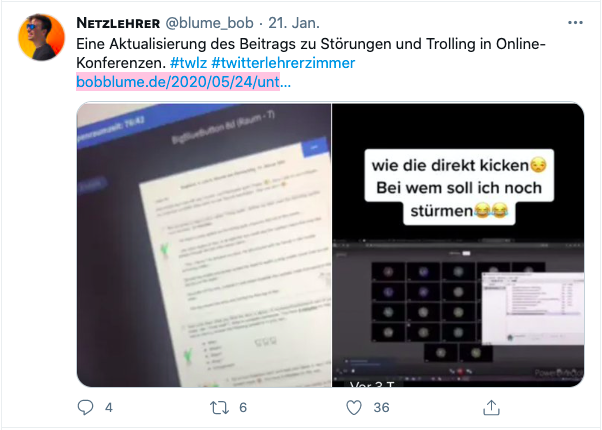The height and width of the screenshot is (430, 602).
Task: Like the tweet with heart icon
Action: click(x=354, y=407)
